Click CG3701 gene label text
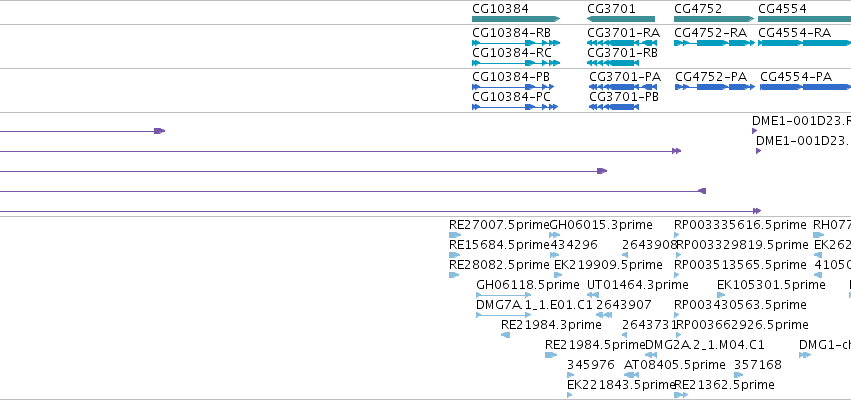851x400 pixels. click(x=611, y=8)
